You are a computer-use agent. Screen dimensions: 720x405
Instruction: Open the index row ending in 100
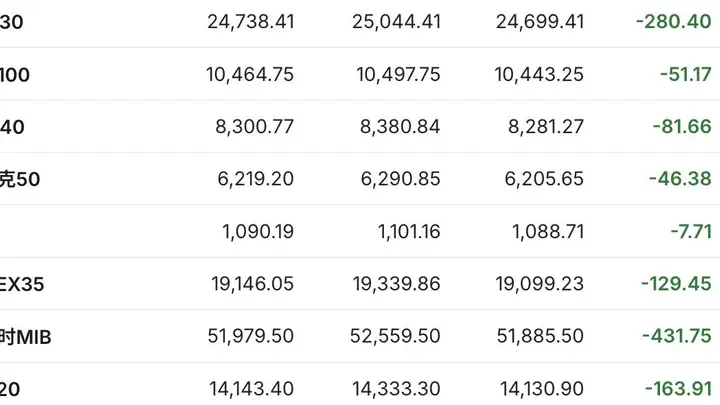tap(360, 74)
